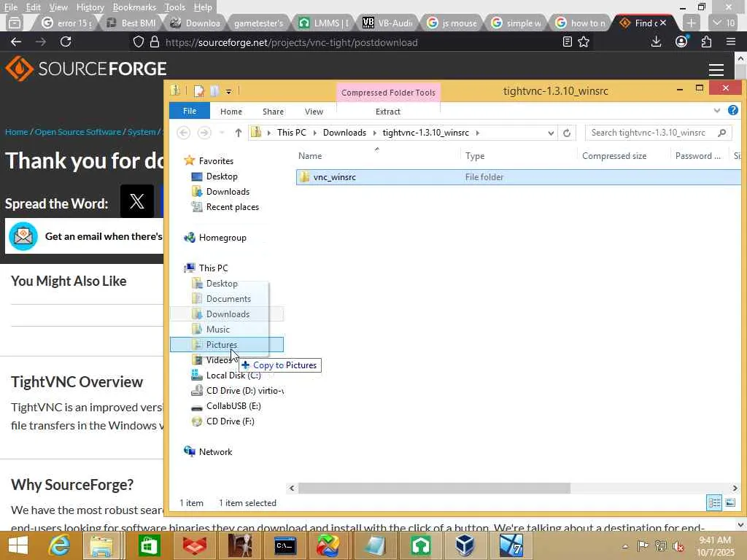Open address bar history dropdown in Explorer

(551, 133)
